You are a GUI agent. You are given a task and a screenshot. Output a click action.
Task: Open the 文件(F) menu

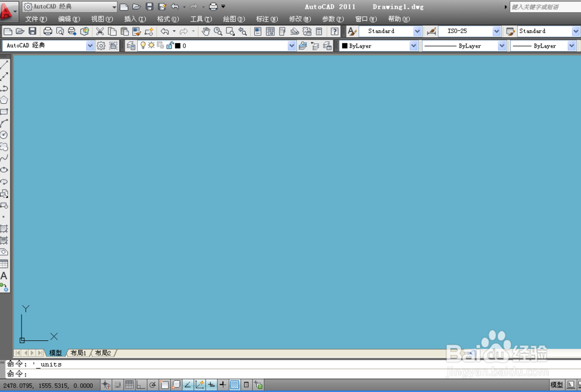[36, 19]
